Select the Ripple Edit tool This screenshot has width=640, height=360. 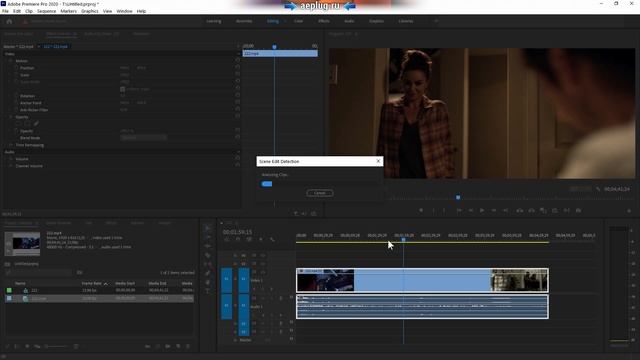pyautogui.click(x=208, y=246)
